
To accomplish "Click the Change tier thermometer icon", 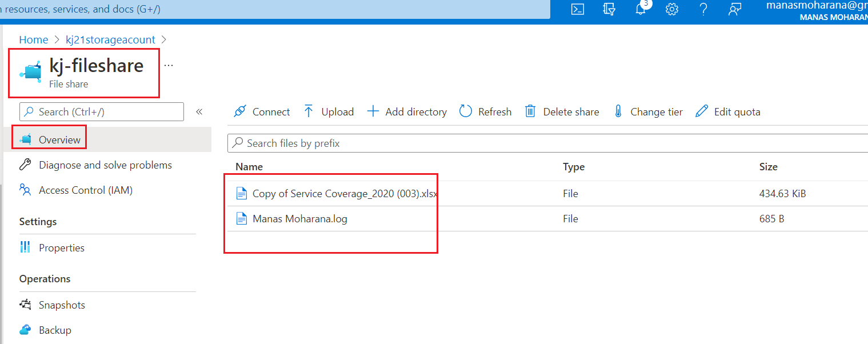I will pyautogui.click(x=618, y=111).
